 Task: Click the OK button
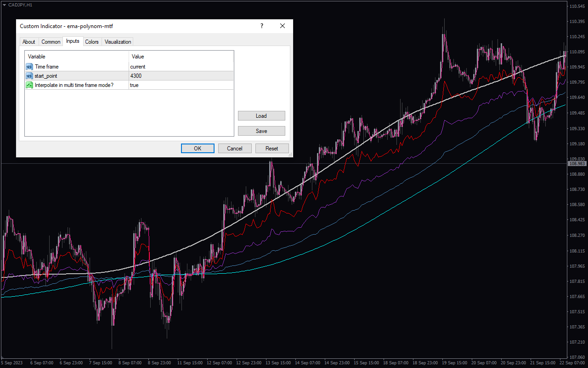coord(198,148)
